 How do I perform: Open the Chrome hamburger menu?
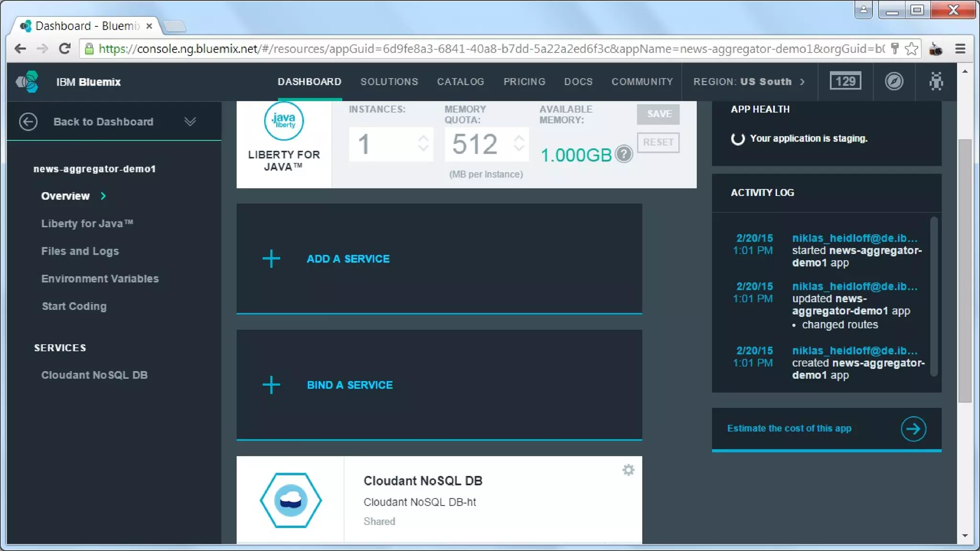click(960, 49)
